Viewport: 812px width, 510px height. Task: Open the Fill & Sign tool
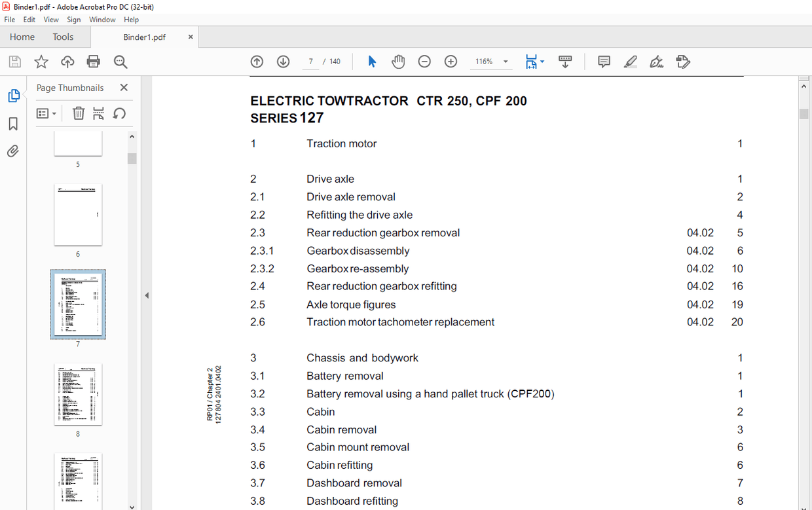pyautogui.click(x=656, y=61)
